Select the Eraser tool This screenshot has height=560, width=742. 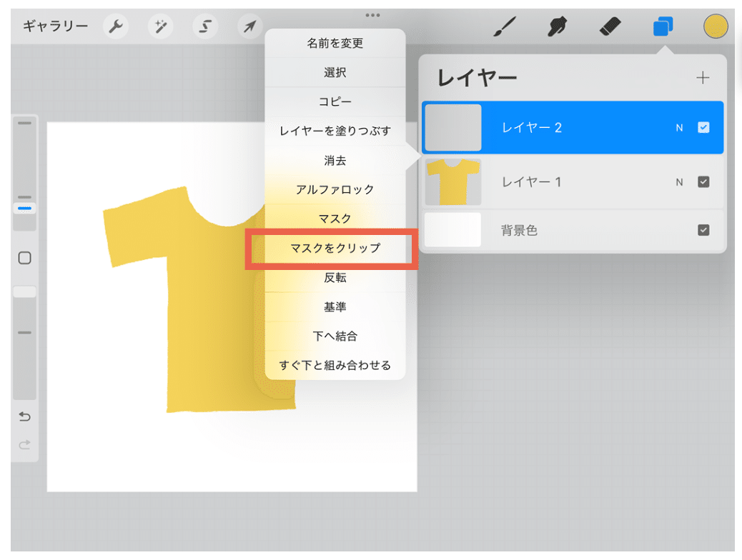click(610, 26)
